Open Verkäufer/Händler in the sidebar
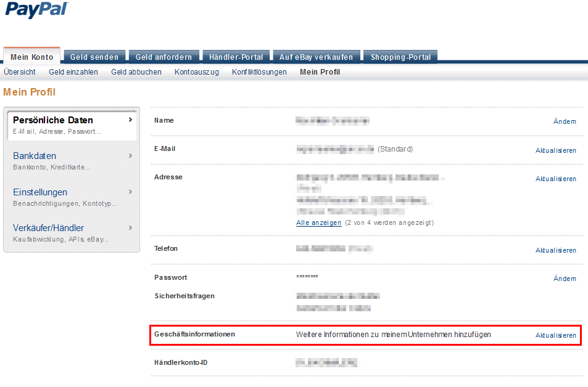 (x=48, y=228)
